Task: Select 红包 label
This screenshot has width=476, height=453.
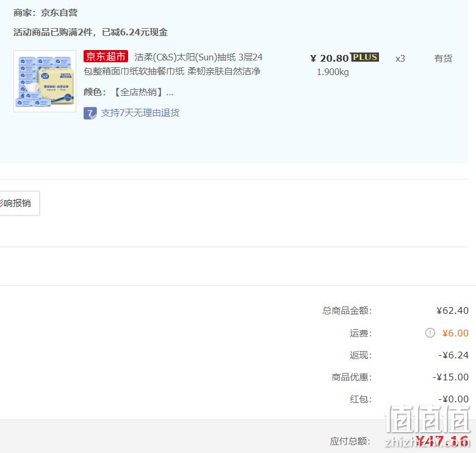Action: (361, 399)
